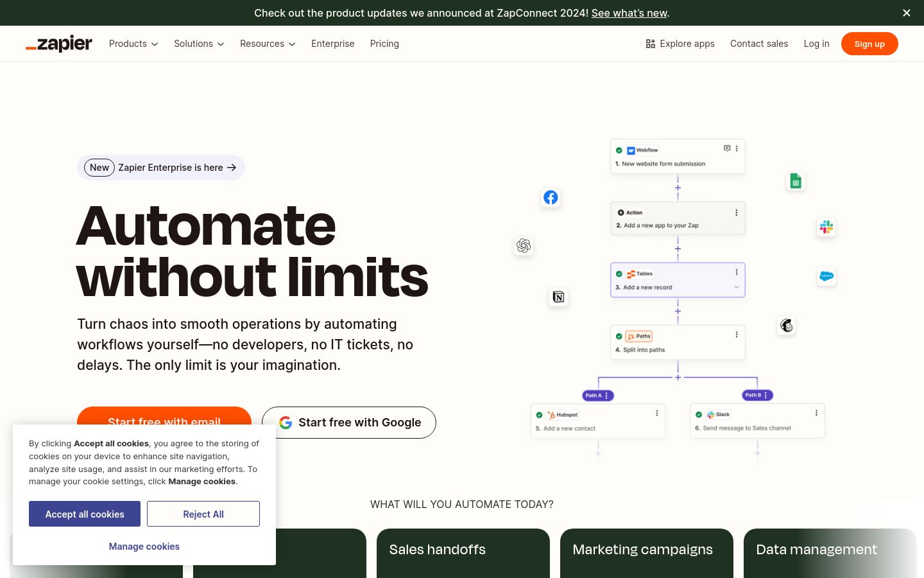Select the Marketing campaigns card

tap(647, 553)
